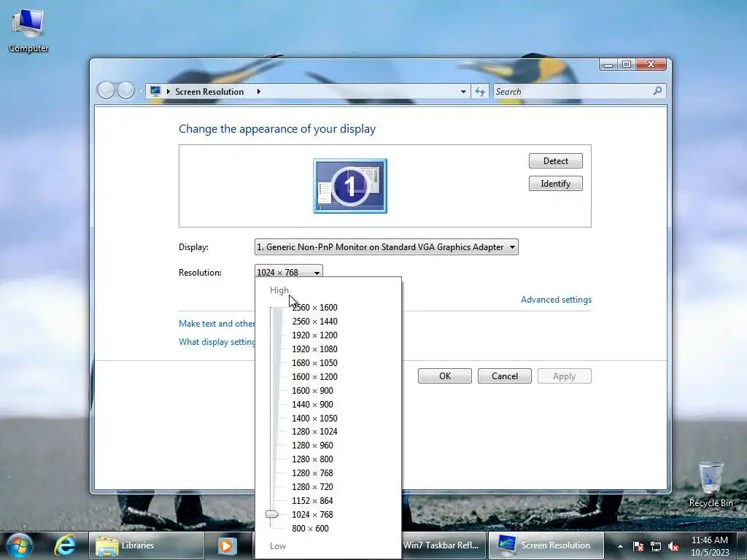
Task: Click the Cancel button
Action: tap(505, 376)
